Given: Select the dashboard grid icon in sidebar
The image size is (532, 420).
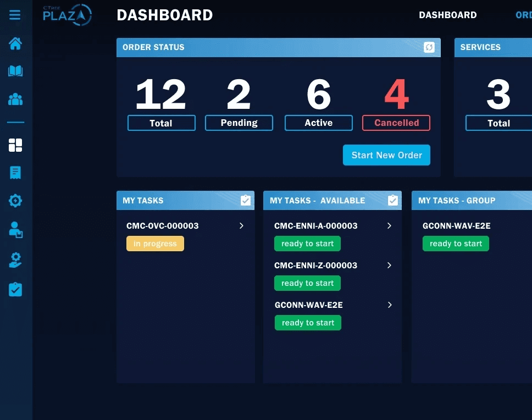Looking at the screenshot, I should (x=15, y=145).
